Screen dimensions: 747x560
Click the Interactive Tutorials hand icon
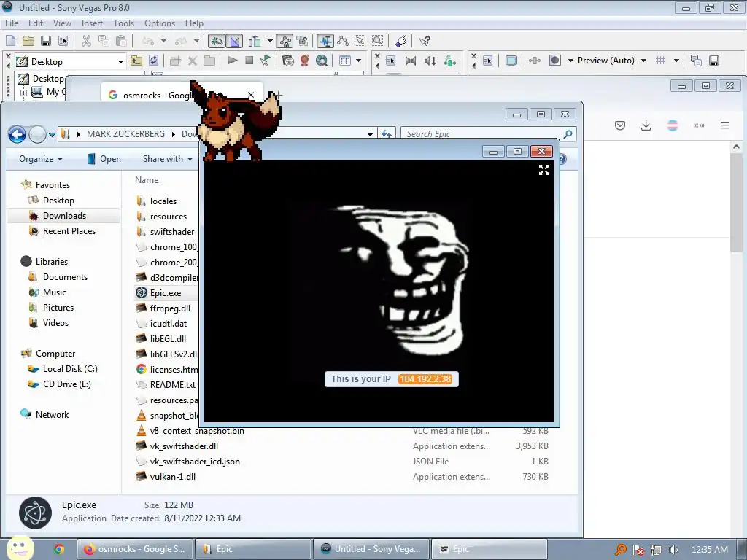[x=401, y=41]
